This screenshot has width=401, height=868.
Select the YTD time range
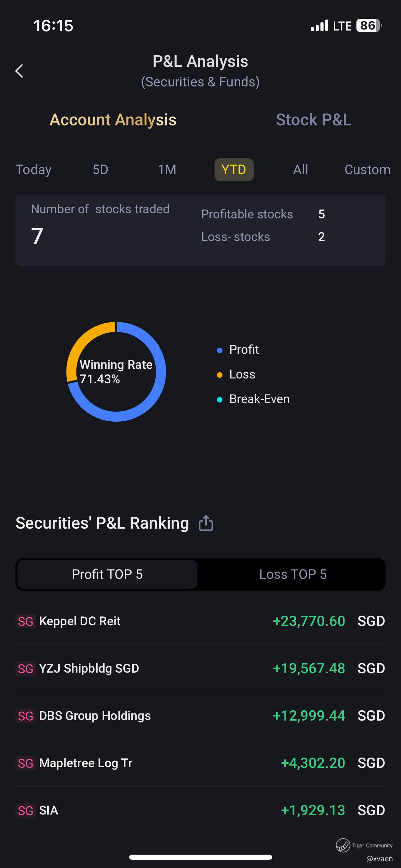coord(234,170)
